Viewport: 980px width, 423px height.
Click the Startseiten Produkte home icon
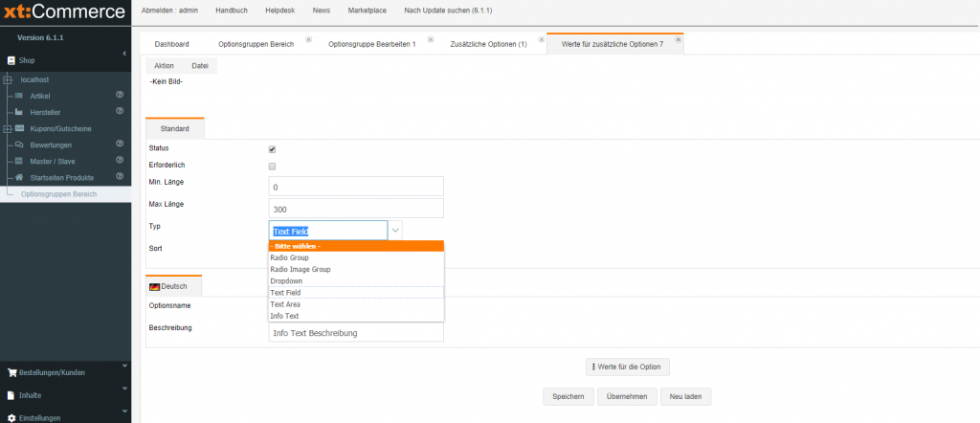pos(19,177)
